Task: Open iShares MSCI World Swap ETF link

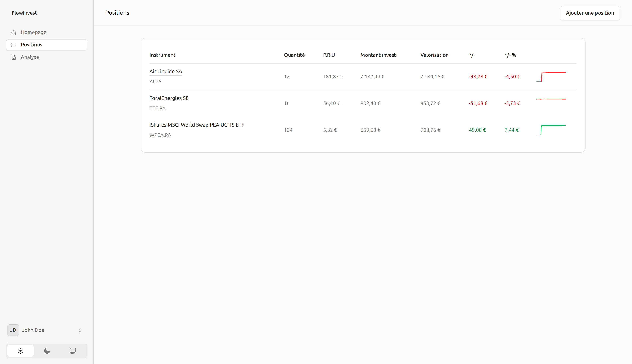Action: coord(197,125)
